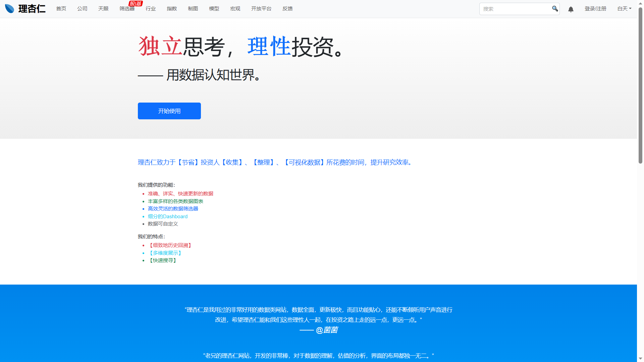Open the 公司 menu item
This screenshot has height=362, width=644.
[x=82, y=9]
